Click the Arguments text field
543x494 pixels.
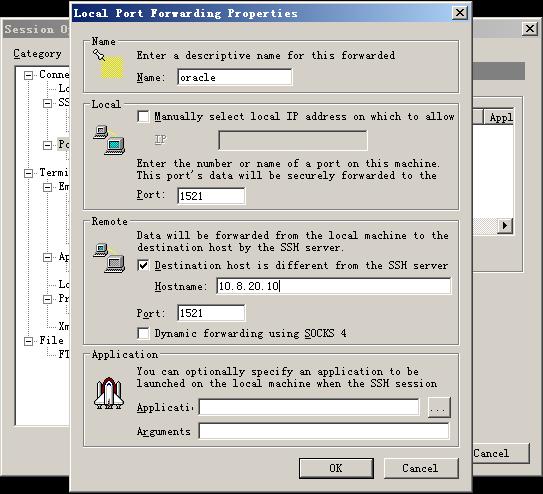coord(324,431)
